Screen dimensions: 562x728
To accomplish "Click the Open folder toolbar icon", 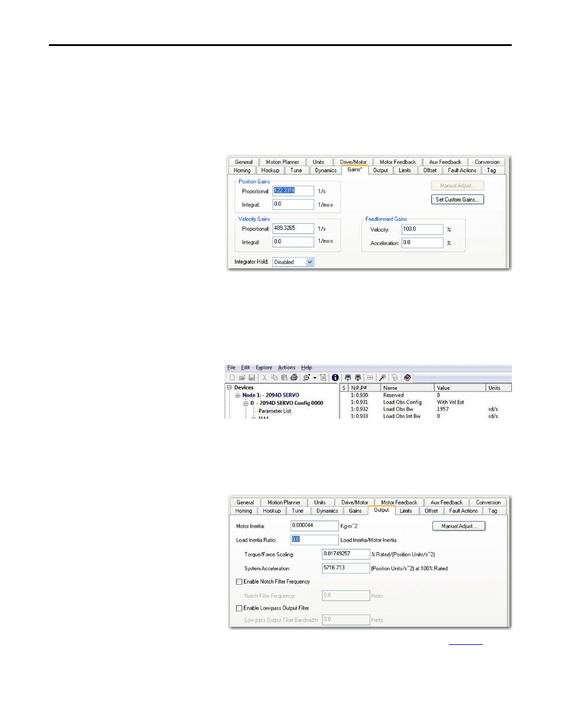I will [x=242, y=377].
